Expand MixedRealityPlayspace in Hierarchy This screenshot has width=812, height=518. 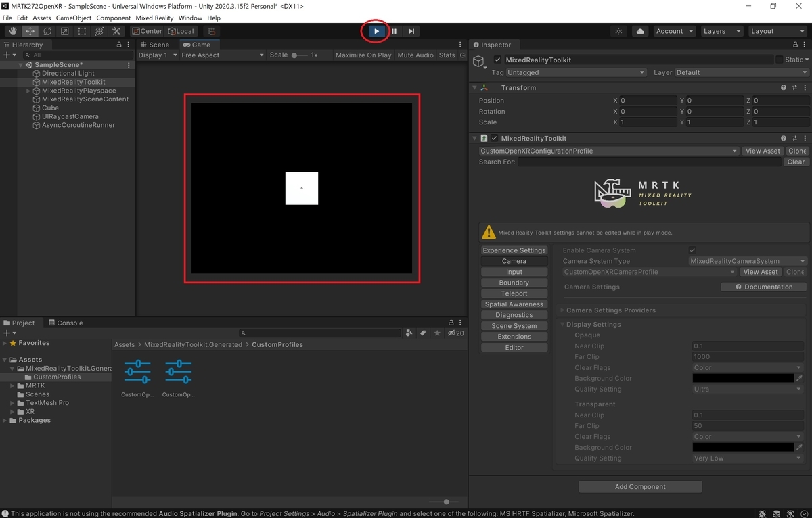pyautogui.click(x=28, y=91)
